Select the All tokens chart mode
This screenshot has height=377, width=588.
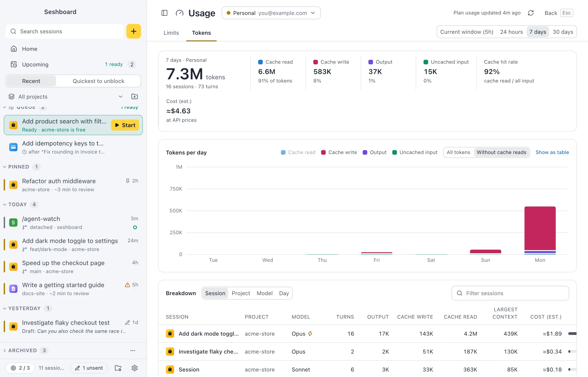(x=458, y=152)
